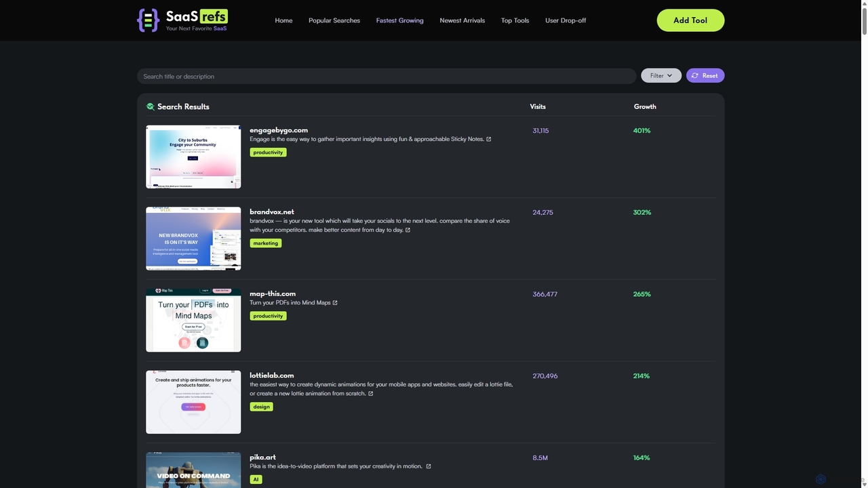Select the AI tag under pika.art
The image size is (868, 488).
(x=256, y=479)
